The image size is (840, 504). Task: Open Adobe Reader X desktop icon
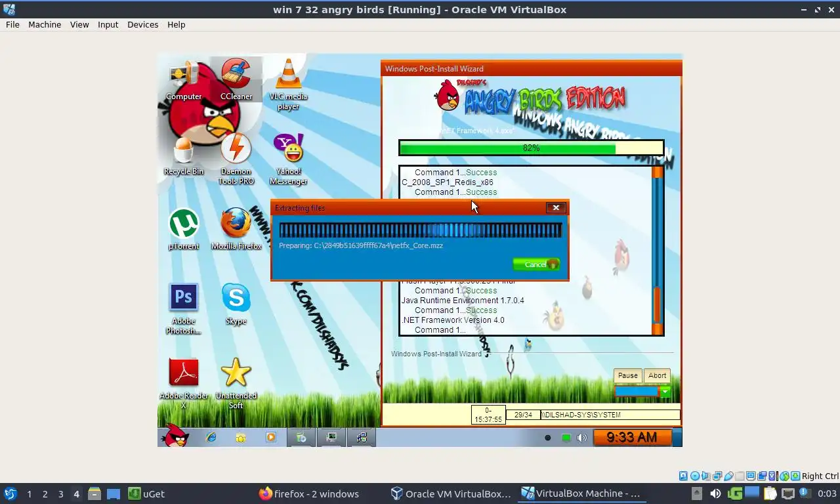(x=184, y=384)
